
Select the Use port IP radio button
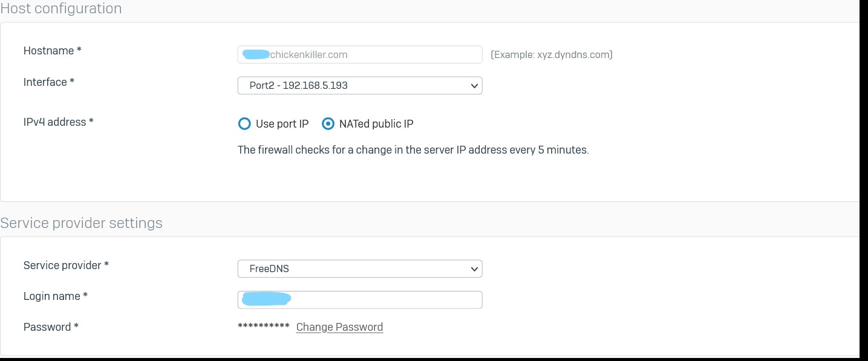[x=244, y=124]
